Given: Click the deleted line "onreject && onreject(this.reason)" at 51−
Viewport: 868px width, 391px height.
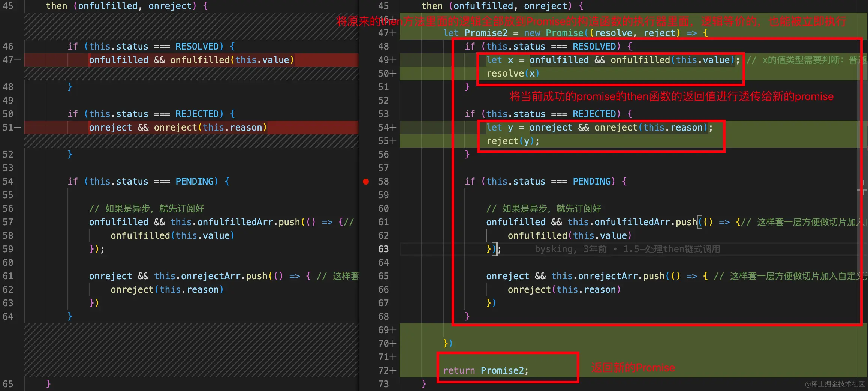Looking at the screenshot, I should click(178, 128).
